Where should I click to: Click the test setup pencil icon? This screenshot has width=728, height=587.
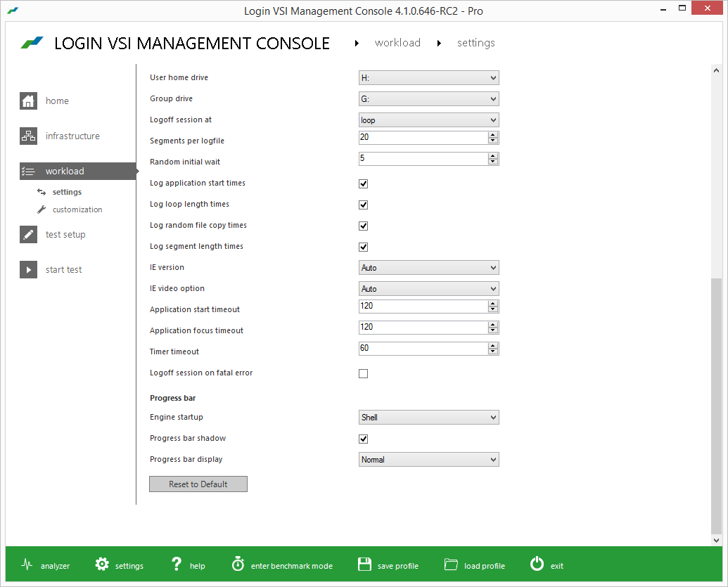(28, 234)
